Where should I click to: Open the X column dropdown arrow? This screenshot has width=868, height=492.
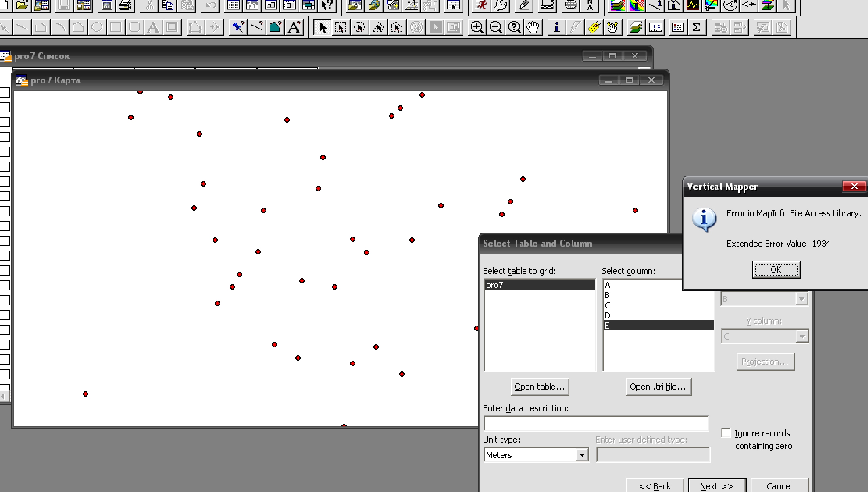pos(801,299)
